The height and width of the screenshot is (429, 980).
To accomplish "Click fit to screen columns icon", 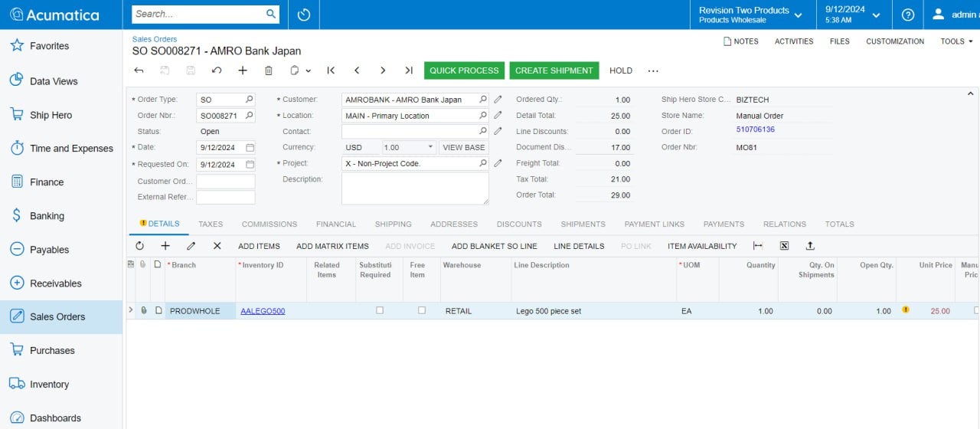I will (x=758, y=246).
